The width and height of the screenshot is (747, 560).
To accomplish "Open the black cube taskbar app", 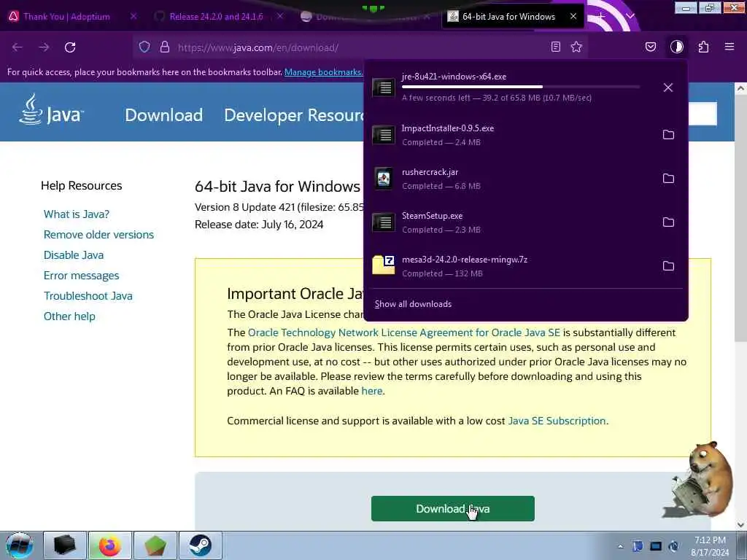I will (65, 545).
